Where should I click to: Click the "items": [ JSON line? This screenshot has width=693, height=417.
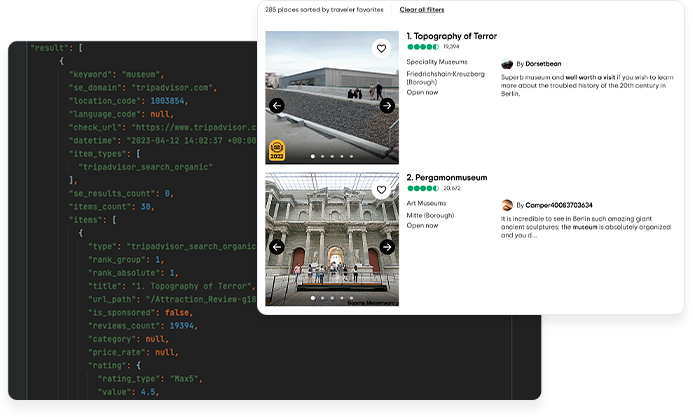click(x=92, y=220)
